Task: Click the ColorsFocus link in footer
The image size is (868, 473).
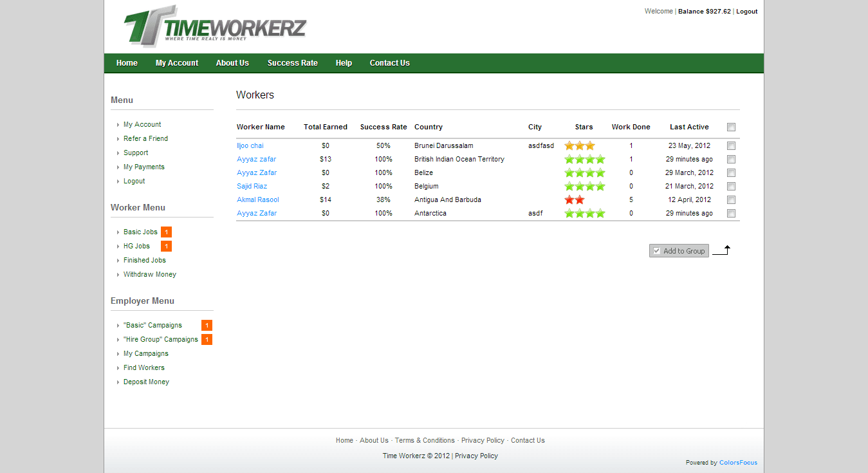Action: click(738, 463)
